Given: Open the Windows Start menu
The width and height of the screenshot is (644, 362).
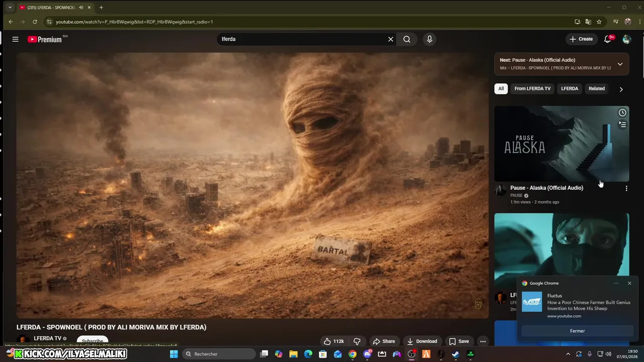Looking at the screenshot, I should (x=174, y=354).
